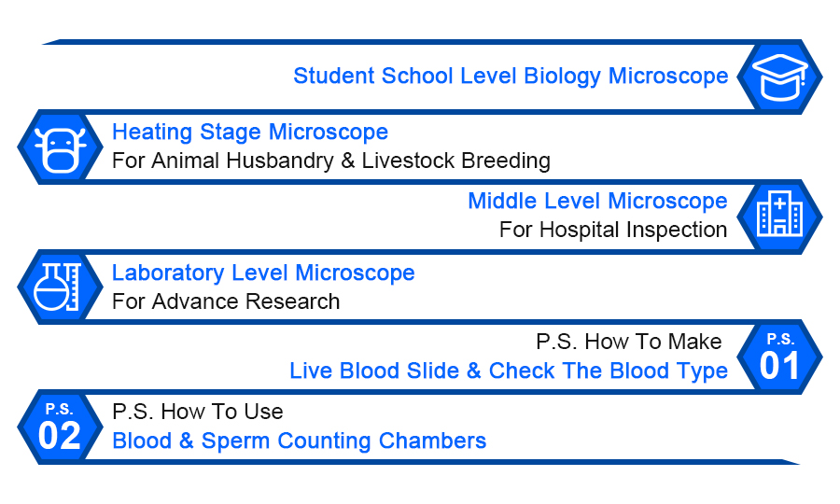Click the hospital building hexagon icon
840x504 pixels.
(x=779, y=217)
